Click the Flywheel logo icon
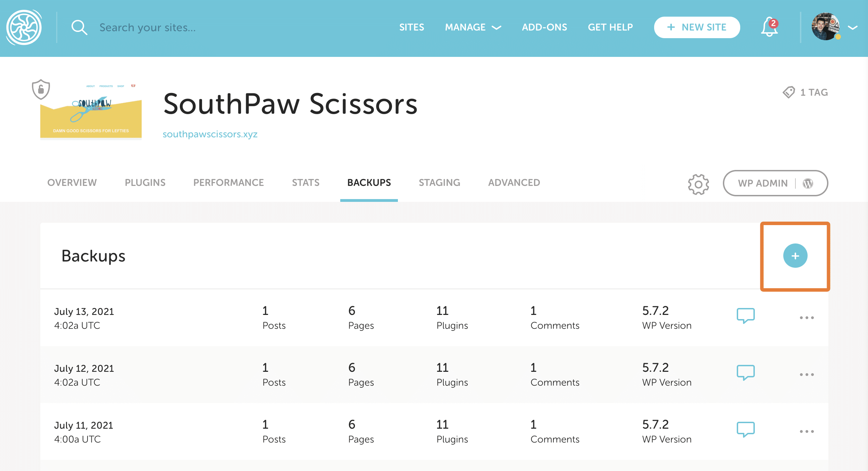This screenshot has height=471, width=868. 24,27
